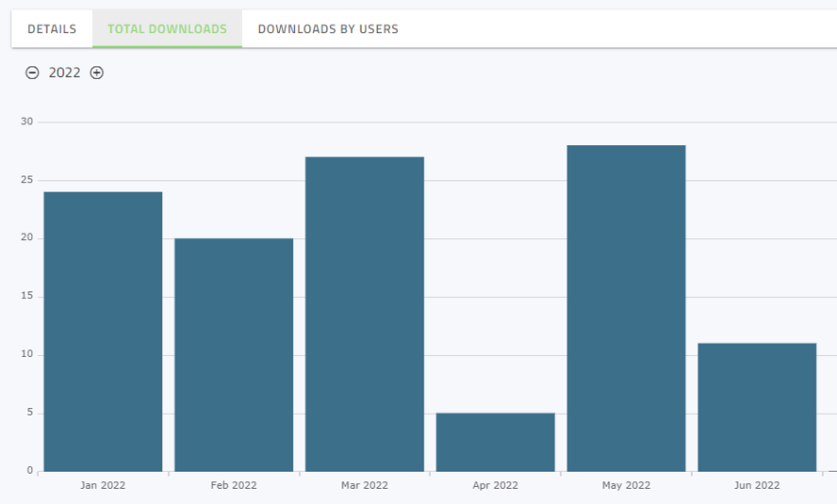Click the 15 value on y-axis
The image size is (837, 504).
[27, 296]
